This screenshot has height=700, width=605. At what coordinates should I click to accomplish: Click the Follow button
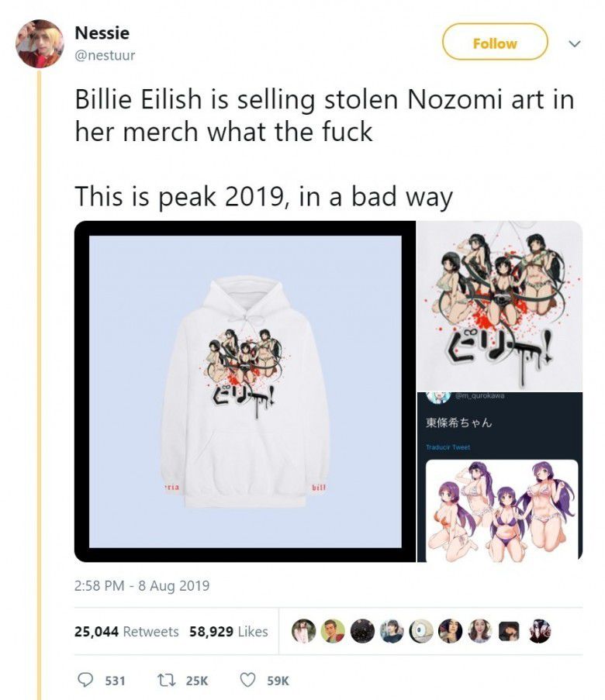(x=495, y=42)
